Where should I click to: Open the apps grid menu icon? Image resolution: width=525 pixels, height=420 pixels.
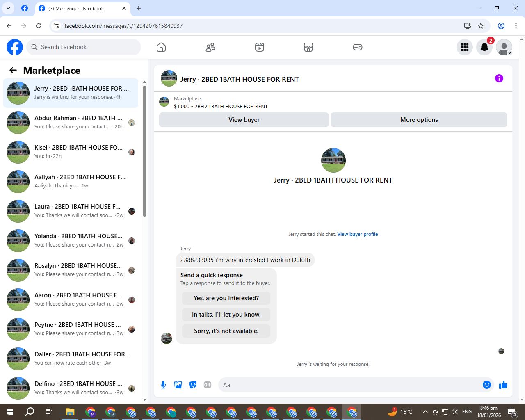click(465, 47)
